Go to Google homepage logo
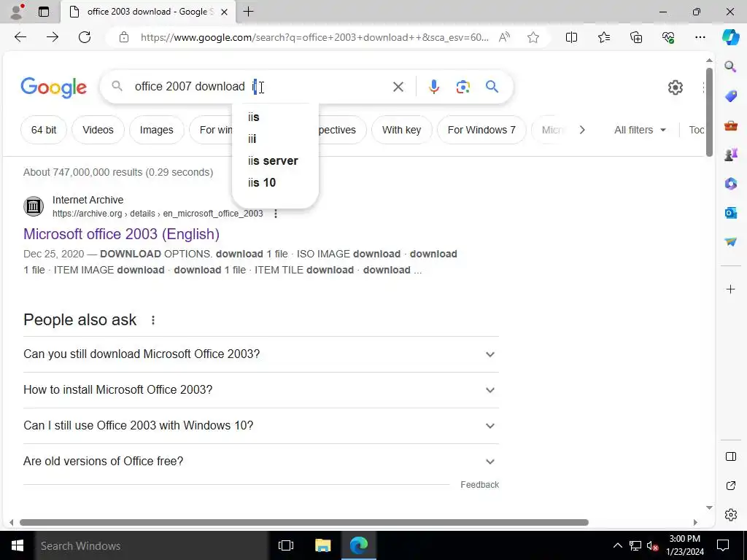The image size is (747, 560). [x=53, y=87]
